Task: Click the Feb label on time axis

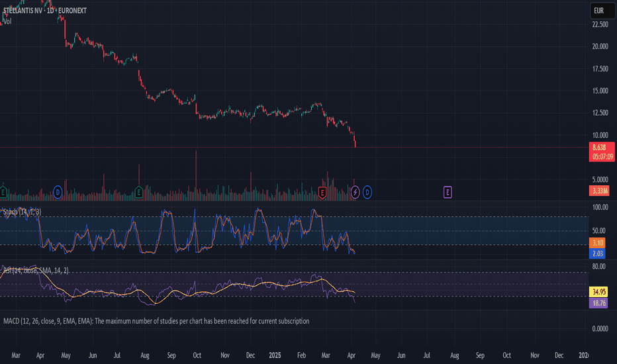Action: pos(301,355)
